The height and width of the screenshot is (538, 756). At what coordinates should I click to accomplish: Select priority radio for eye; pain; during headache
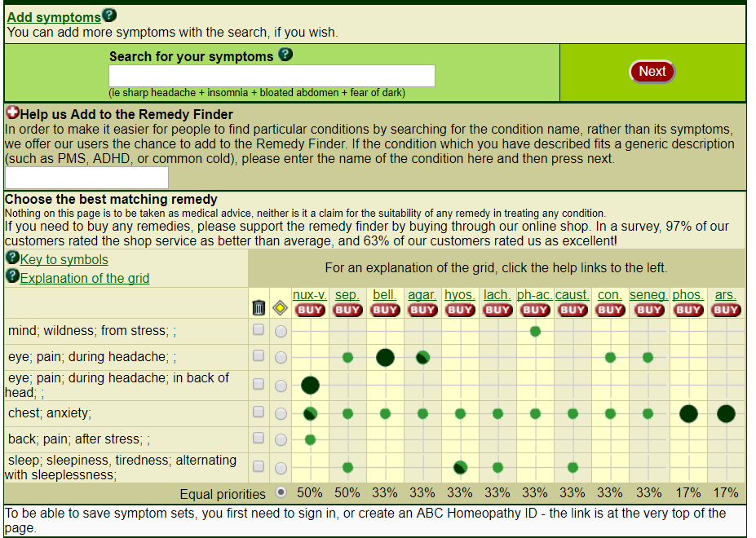coord(281,357)
